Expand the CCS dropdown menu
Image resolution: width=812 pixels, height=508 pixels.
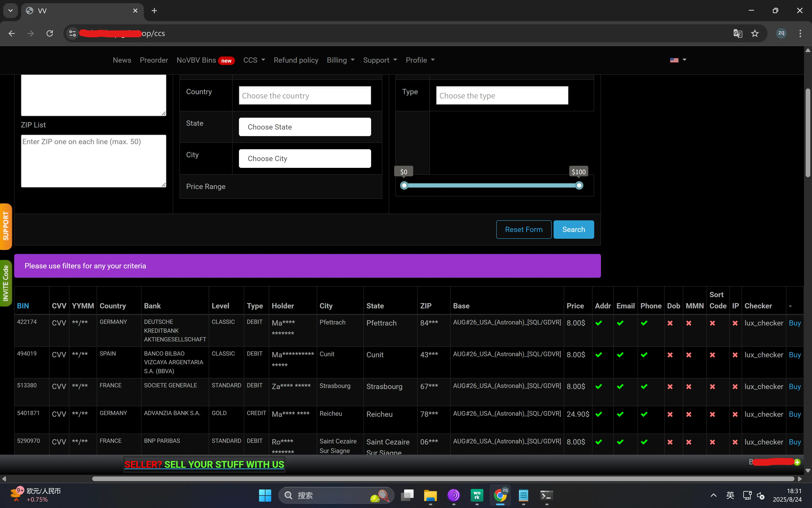pyautogui.click(x=254, y=60)
